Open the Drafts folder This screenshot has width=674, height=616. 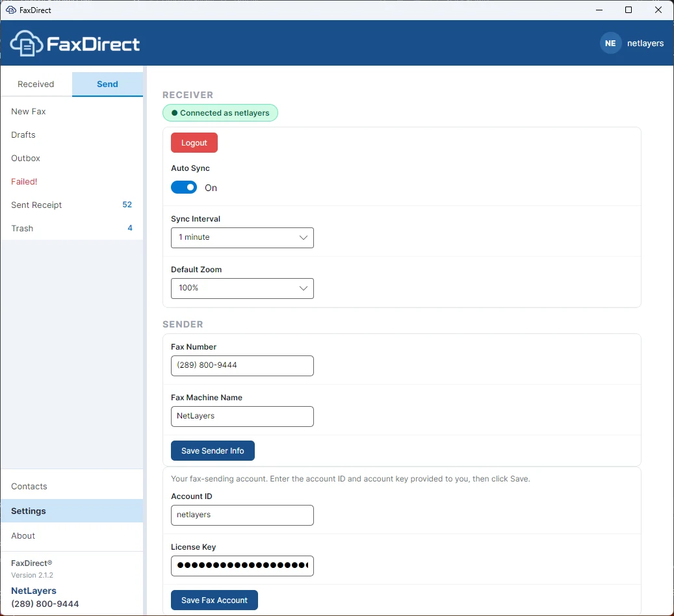click(71, 135)
